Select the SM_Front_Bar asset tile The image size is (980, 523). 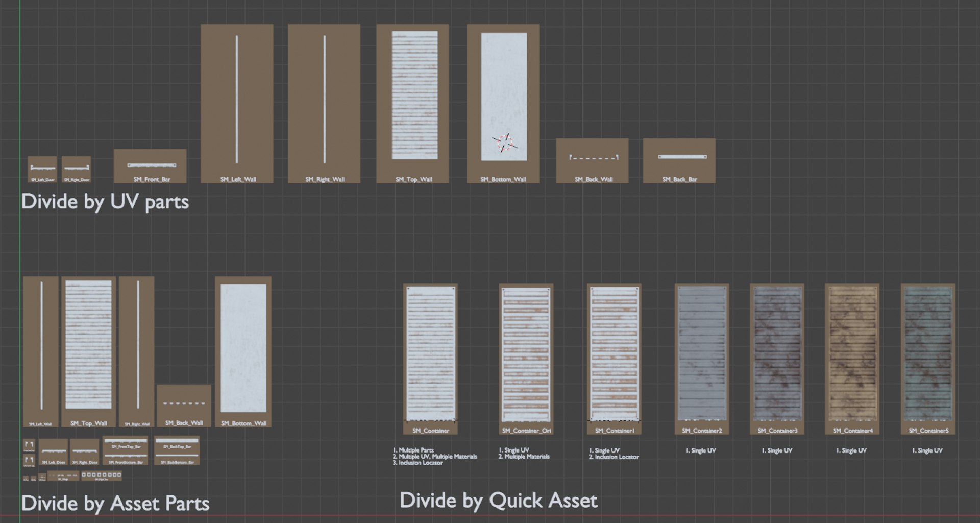(150, 166)
